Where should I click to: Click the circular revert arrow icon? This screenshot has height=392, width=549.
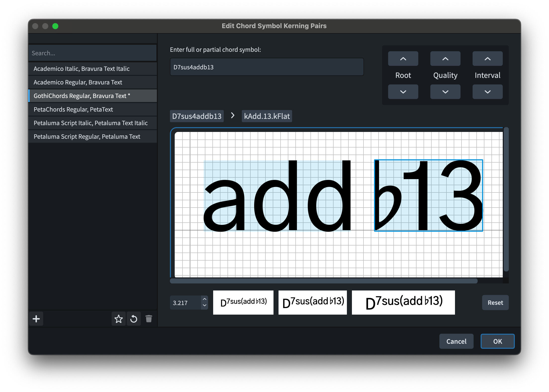point(134,319)
